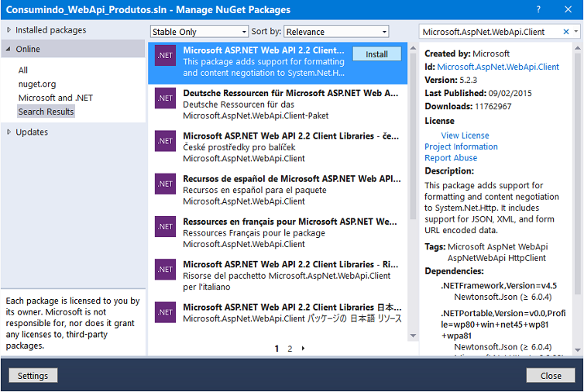Select the Client Libraries - Ri... package title
This screenshot has width=584, height=392.
pyautogui.click(x=290, y=264)
